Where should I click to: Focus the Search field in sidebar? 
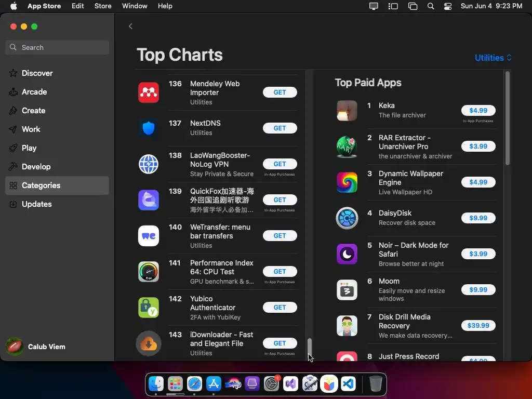click(x=57, y=47)
